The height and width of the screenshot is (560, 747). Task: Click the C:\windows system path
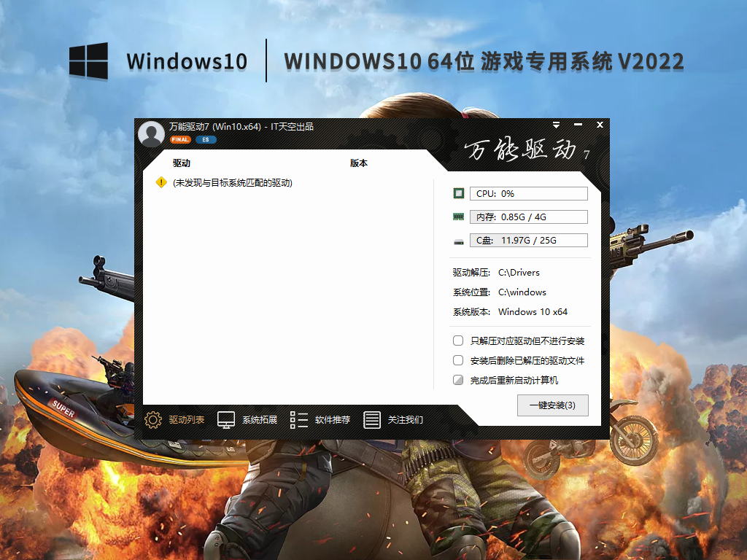point(522,292)
